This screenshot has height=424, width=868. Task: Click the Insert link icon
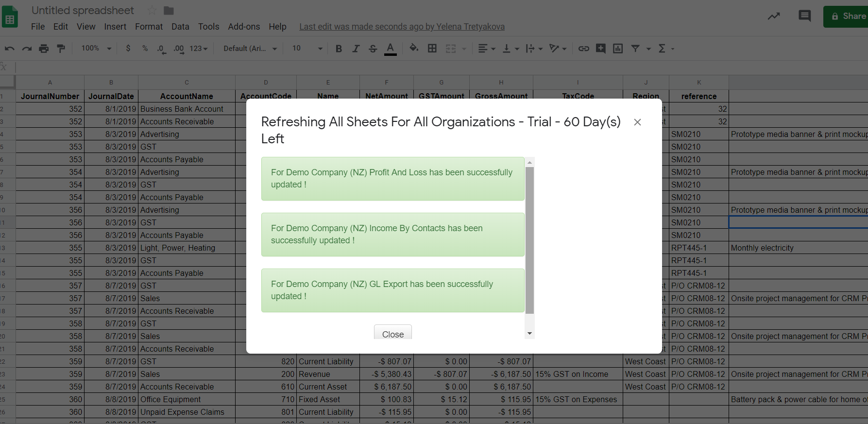tap(583, 48)
